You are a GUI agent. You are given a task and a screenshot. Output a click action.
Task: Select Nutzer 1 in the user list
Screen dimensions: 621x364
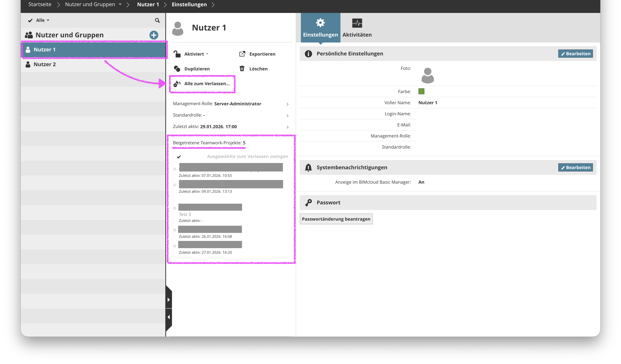point(93,50)
